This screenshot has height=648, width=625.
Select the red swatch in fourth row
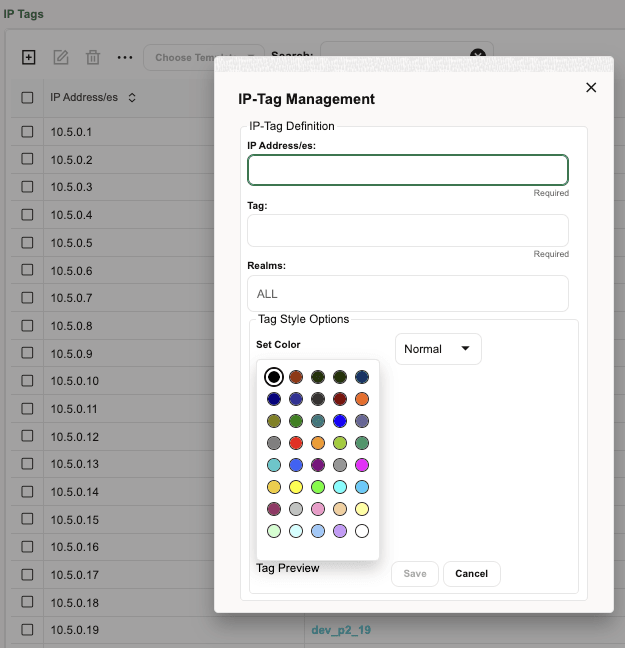pyautogui.click(x=296, y=443)
